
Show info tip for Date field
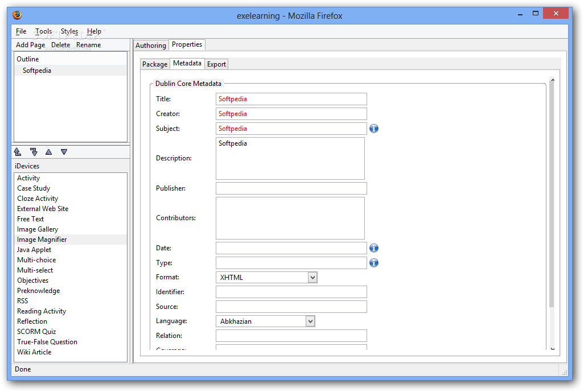point(374,248)
